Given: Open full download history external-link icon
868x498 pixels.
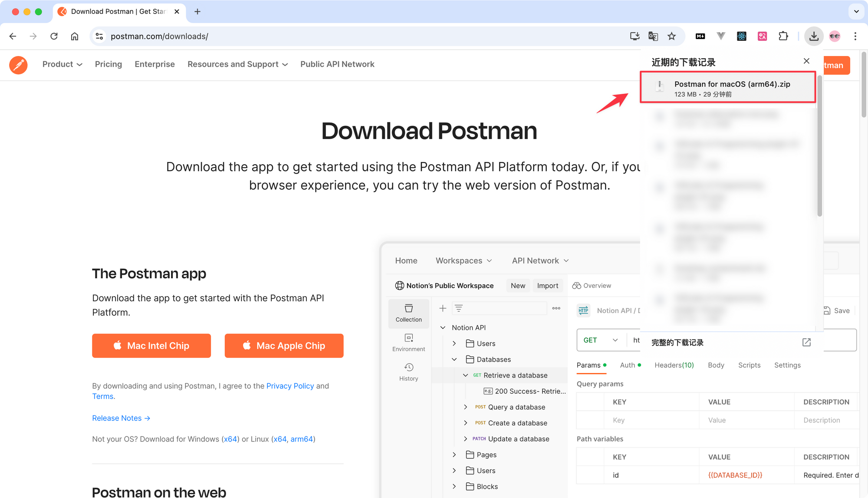Looking at the screenshot, I should click(x=806, y=342).
